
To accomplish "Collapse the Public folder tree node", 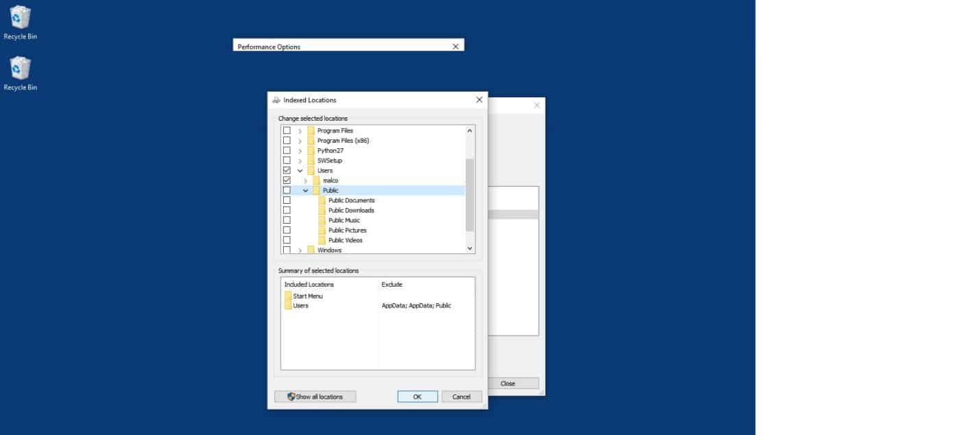I will point(305,191).
